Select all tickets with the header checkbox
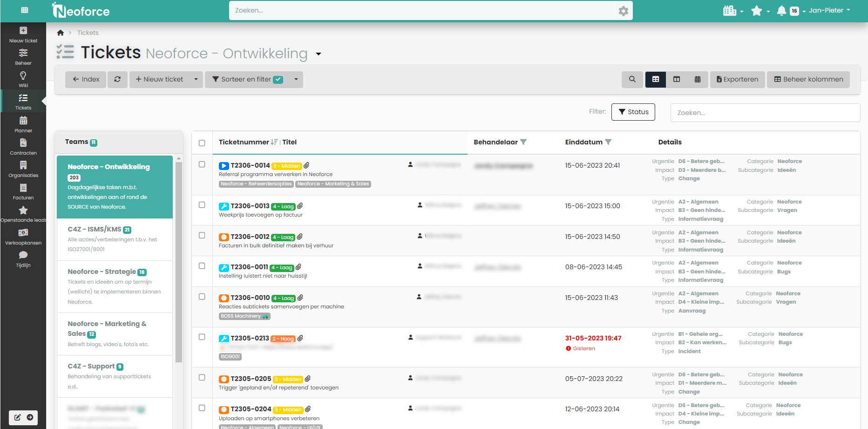Viewport: 868px width, 429px height. tap(202, 143)
